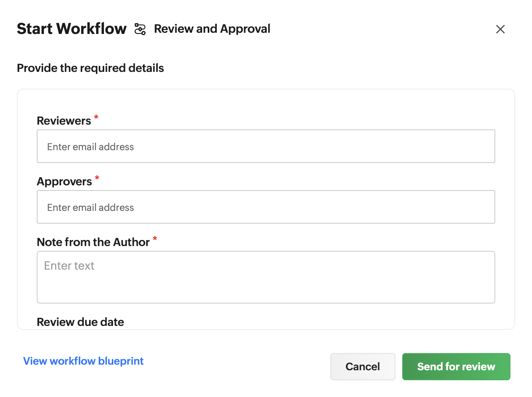Click the asterisk after Note from the Author
The height and width of the screenshot is (397, 532).
pos(155,238)
